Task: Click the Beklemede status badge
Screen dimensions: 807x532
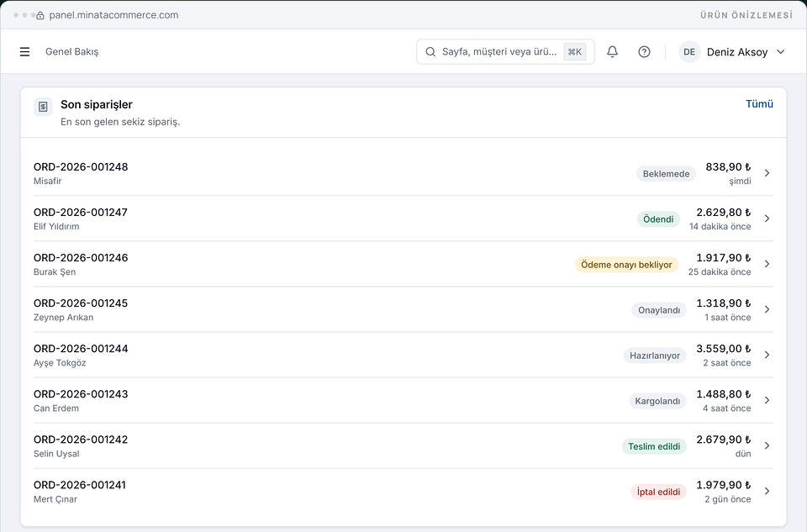Action: pyautogui.click(x=666, y=173)
